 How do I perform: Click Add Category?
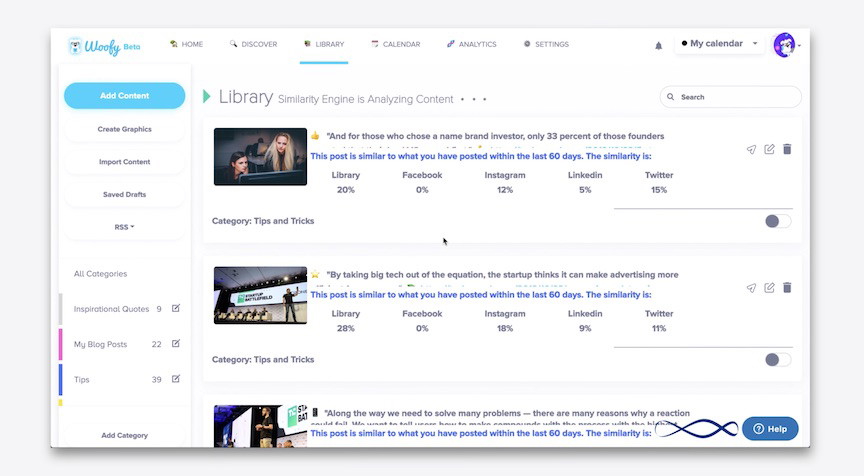click(125, 435)
